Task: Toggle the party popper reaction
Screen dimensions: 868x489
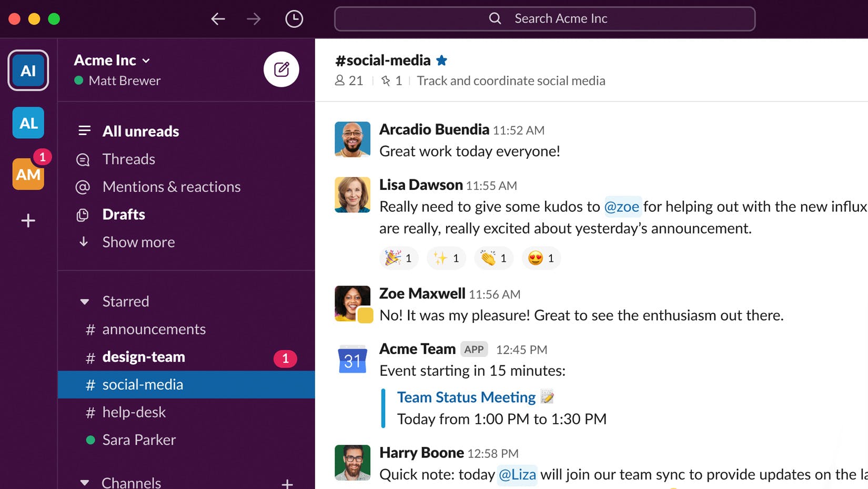Action: [x=399, y=258]
